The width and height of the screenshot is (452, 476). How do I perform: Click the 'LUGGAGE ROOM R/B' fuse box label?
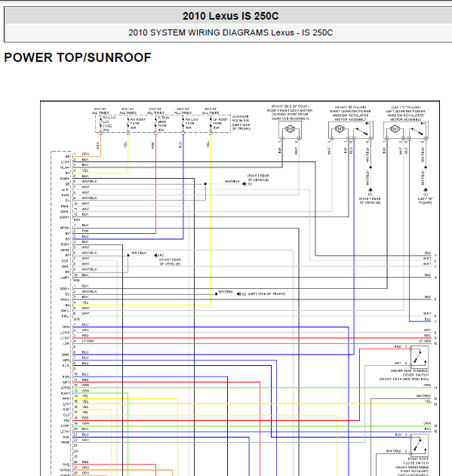(241, 118)
